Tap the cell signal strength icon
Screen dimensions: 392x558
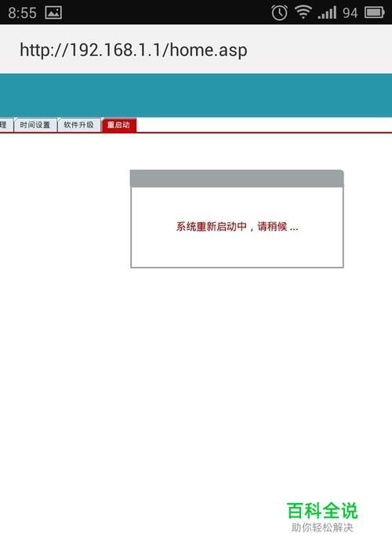coord(327,13)
